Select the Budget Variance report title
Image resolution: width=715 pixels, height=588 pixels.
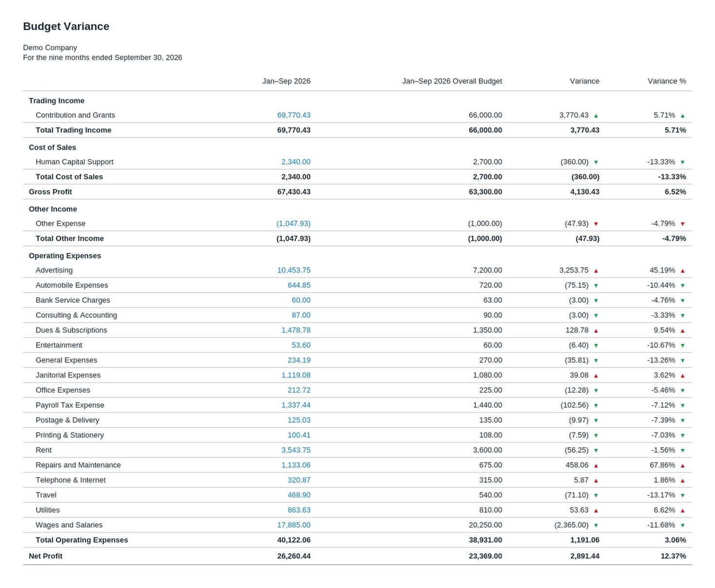tap(66, 26)
